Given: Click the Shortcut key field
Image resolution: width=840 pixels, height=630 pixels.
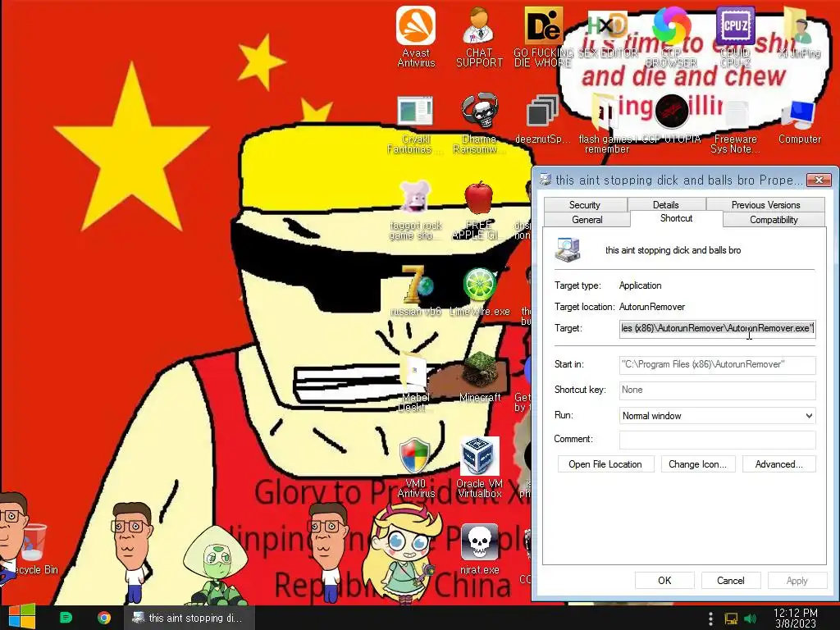Looking at the screenshot, I should pyautogui.click(x=717, y=390).
